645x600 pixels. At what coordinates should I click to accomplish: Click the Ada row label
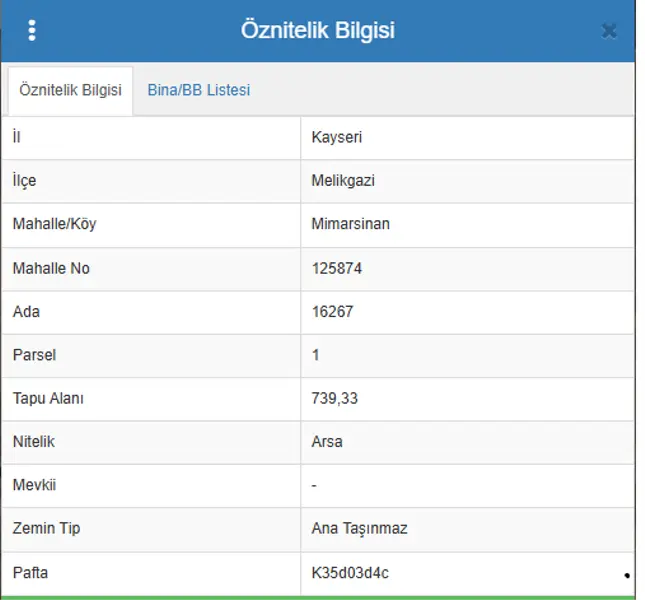(26, 312)
